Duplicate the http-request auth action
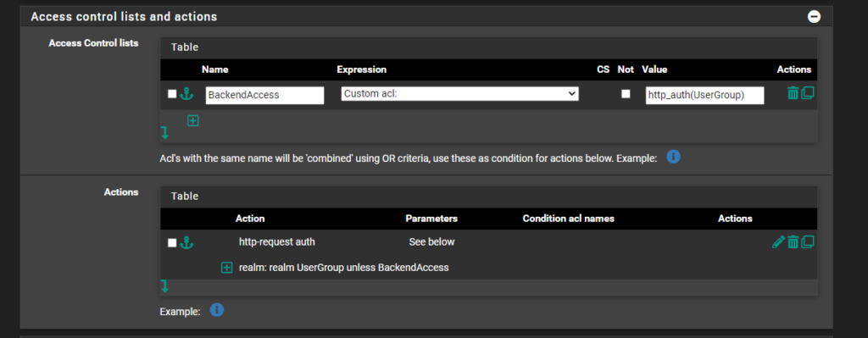868x338 pixels. point(808,241)
